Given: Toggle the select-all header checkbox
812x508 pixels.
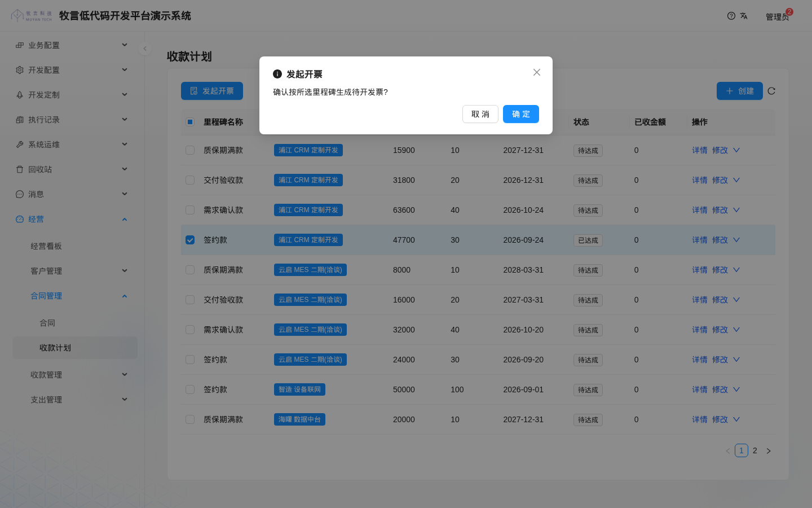Looking at the screenshot, I should point(190,122).
